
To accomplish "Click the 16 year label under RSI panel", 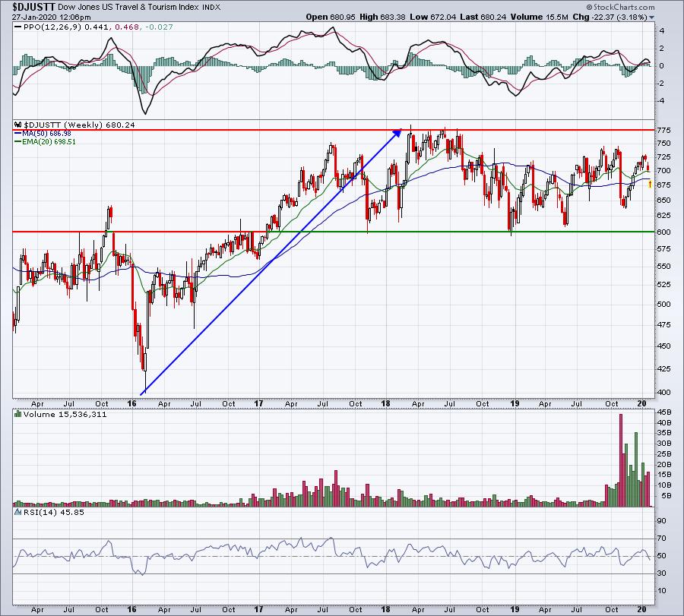I will point(131,609).
